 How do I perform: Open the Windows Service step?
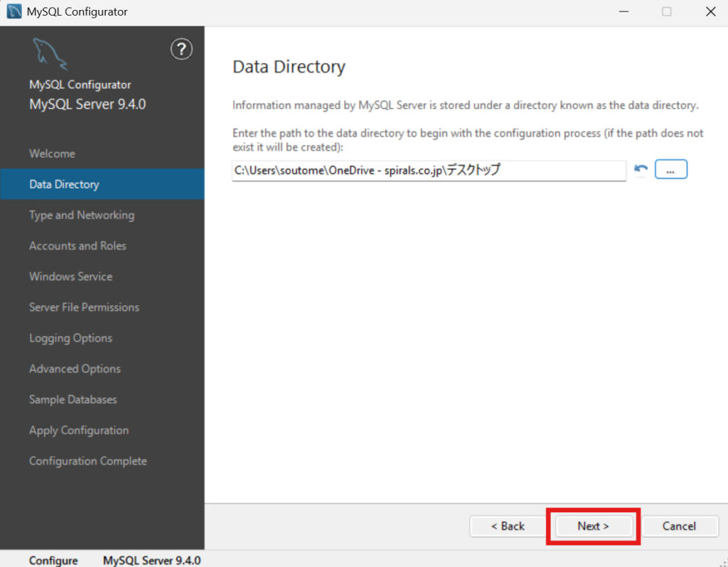(70, 276)
